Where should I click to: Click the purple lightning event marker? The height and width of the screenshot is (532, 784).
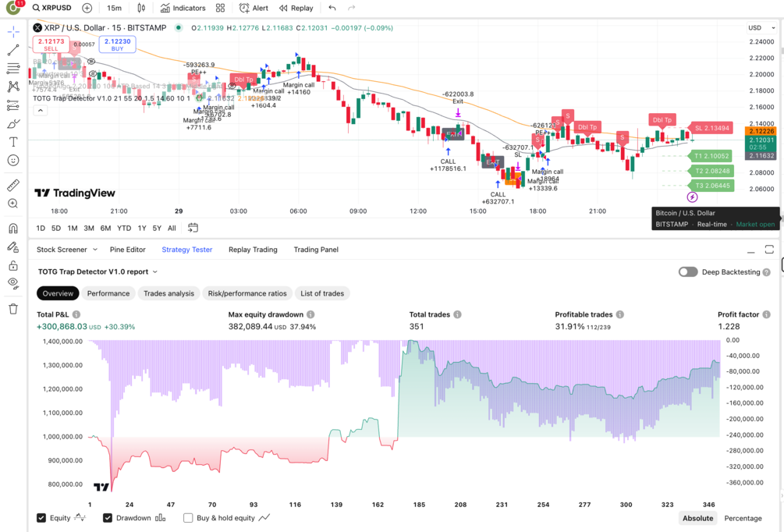tap(692, 197)
